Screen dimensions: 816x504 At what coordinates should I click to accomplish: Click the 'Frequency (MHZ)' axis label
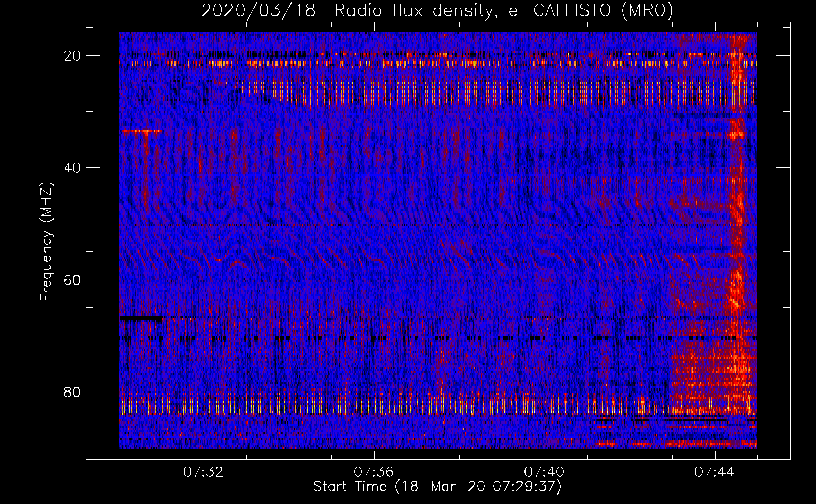46,242
